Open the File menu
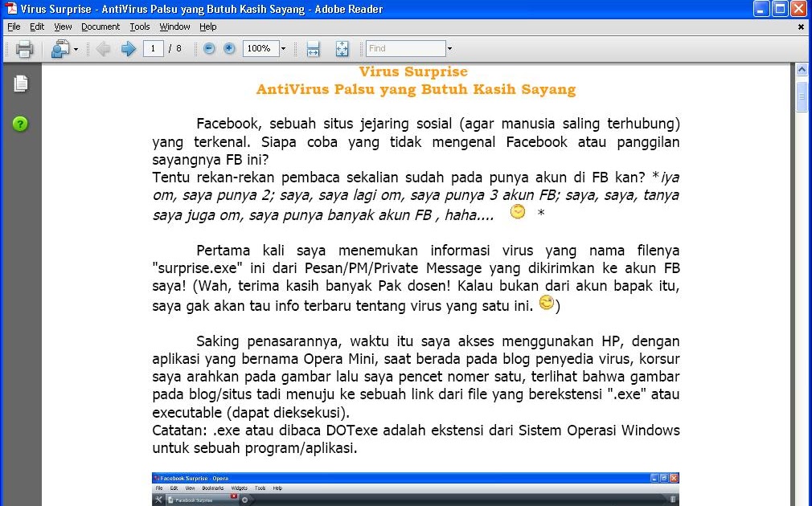The height and width of the screenshot is (506, 812). [14, 27]
